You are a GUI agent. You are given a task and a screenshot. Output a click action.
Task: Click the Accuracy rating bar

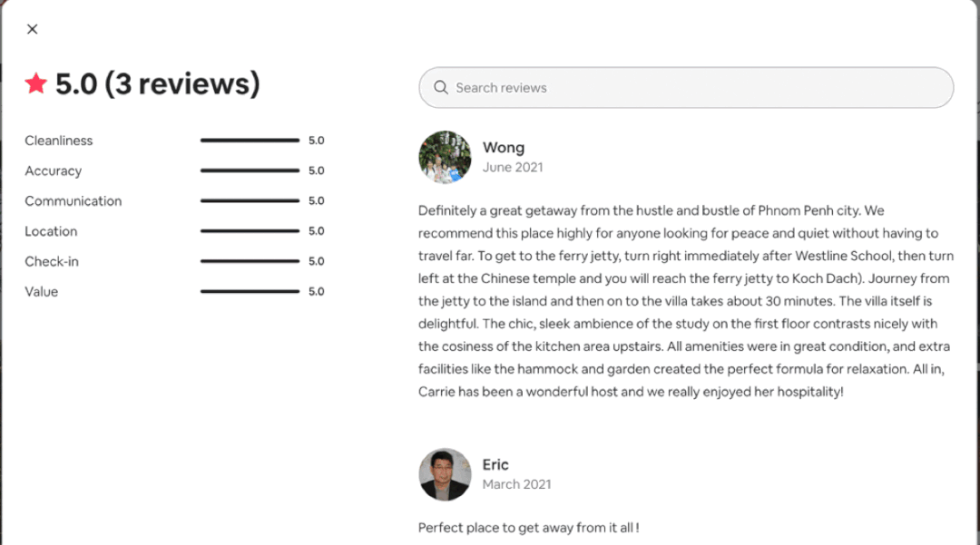click(250, 170)
